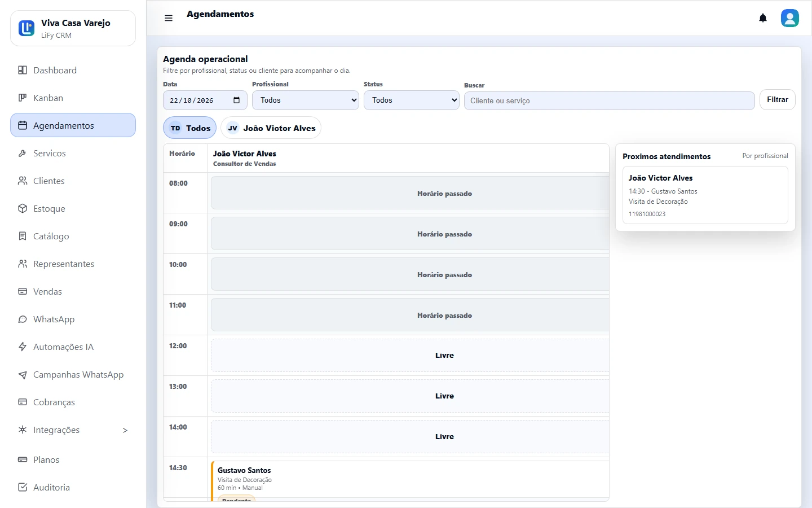812x508 pixels.
Task: Open the user profile avatar
Action: click(790, 18)
